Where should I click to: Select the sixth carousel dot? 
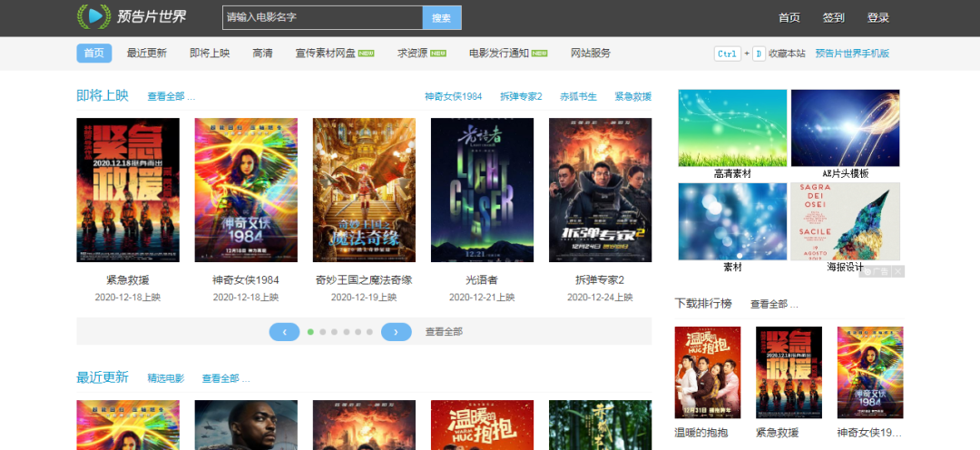coord(369,332)
